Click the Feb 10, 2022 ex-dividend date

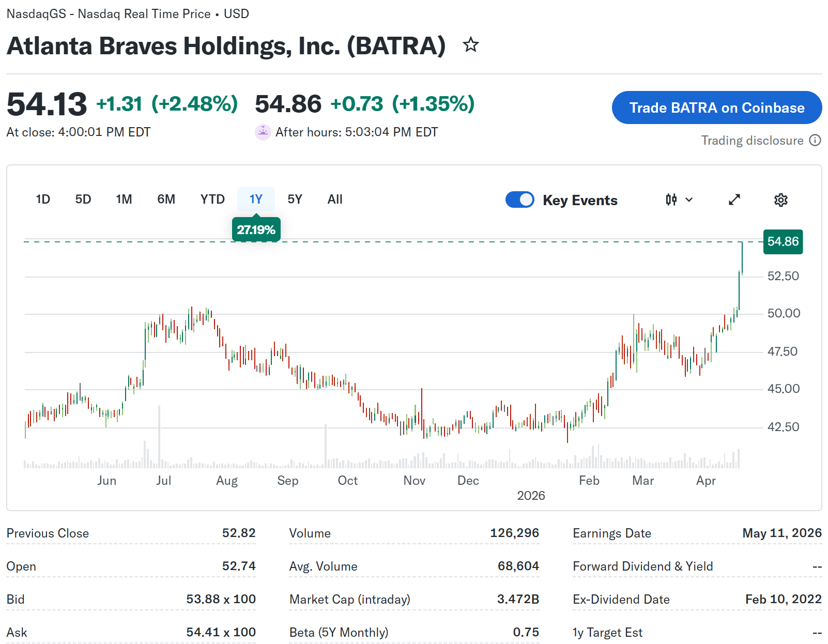784,599
